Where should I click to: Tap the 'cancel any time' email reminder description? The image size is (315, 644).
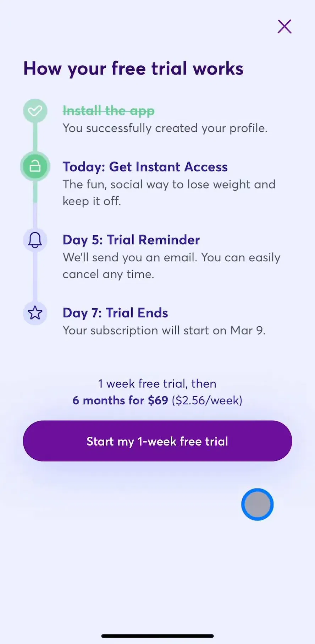[171, 266]
